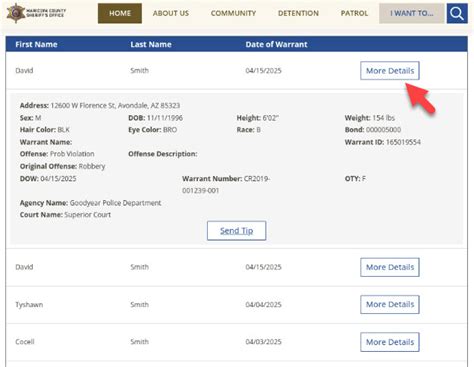474x367 pixels.
Task: Collapse More Details for first David Smith
Action: coord(390,71)
